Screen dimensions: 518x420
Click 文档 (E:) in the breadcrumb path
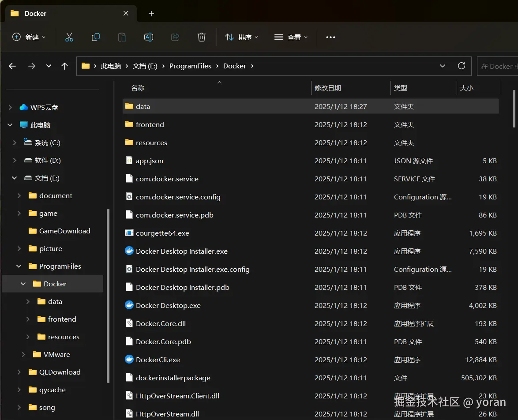tap(145, 66)
